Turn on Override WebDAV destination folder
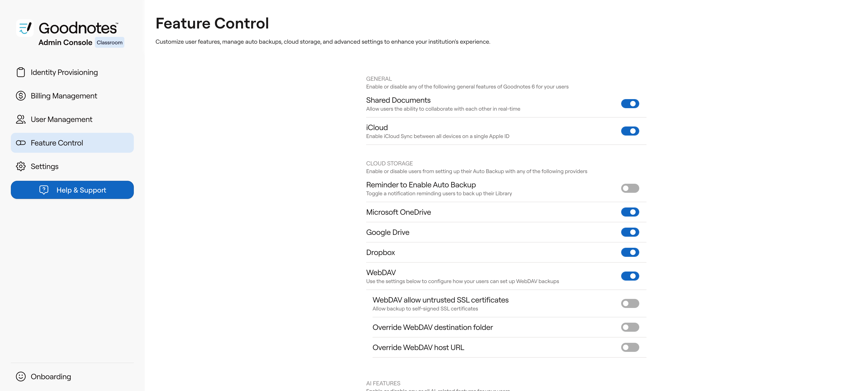The height and width of the screenshot is (391, 868). click(x=630, y=327)
